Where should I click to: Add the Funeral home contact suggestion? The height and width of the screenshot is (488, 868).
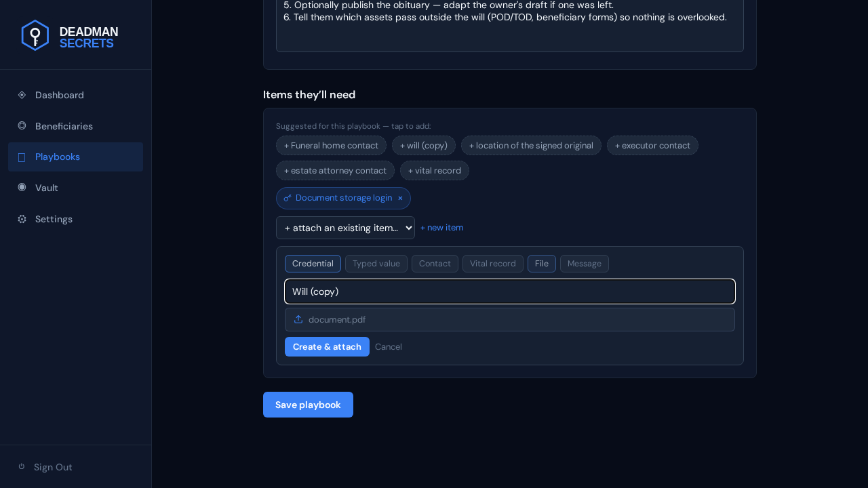click(x=331, y=145)
